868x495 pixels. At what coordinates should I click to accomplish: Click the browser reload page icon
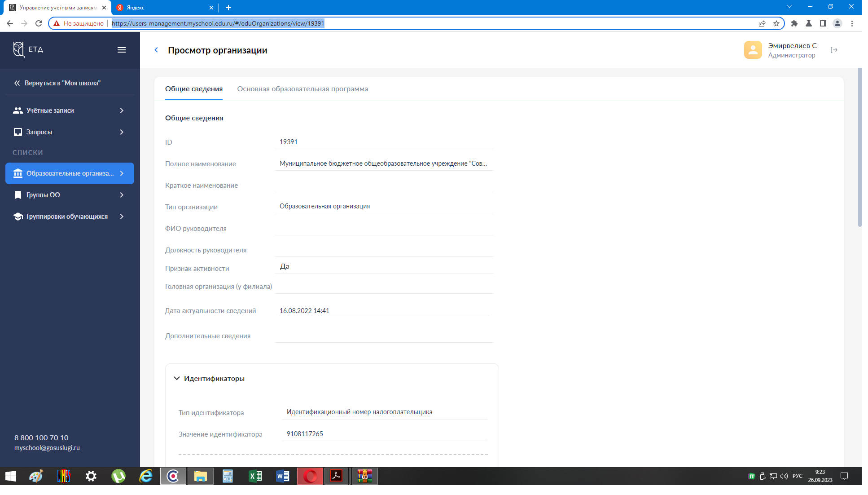[x=39, y=23]
